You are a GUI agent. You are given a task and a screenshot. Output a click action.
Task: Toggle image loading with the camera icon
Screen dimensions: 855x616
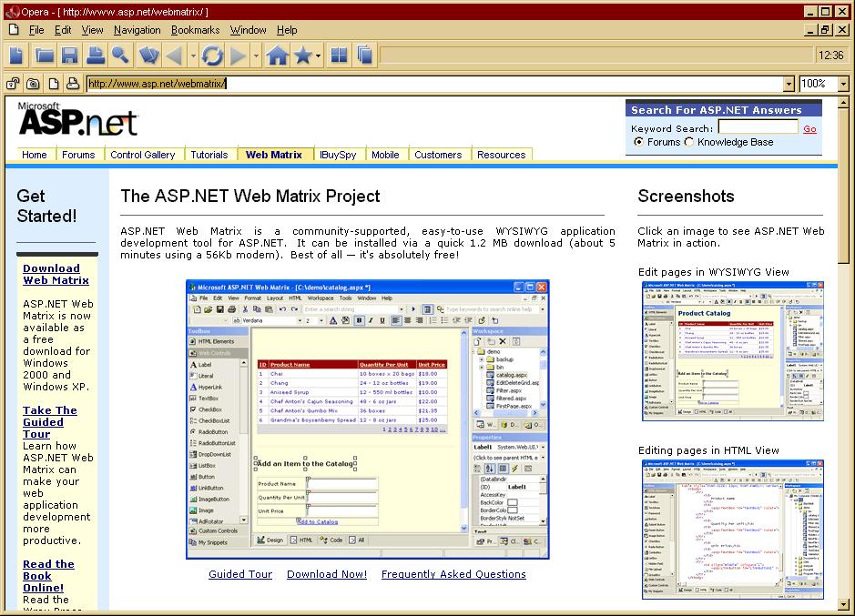[x=34, y=84]
